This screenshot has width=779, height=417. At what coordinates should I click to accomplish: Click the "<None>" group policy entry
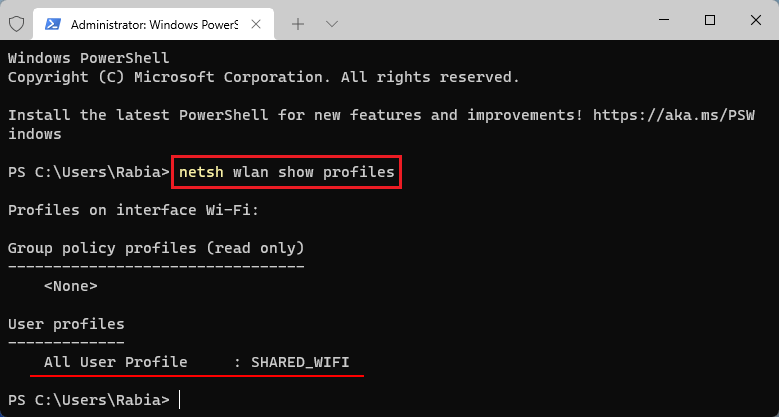tap(70, 286)
